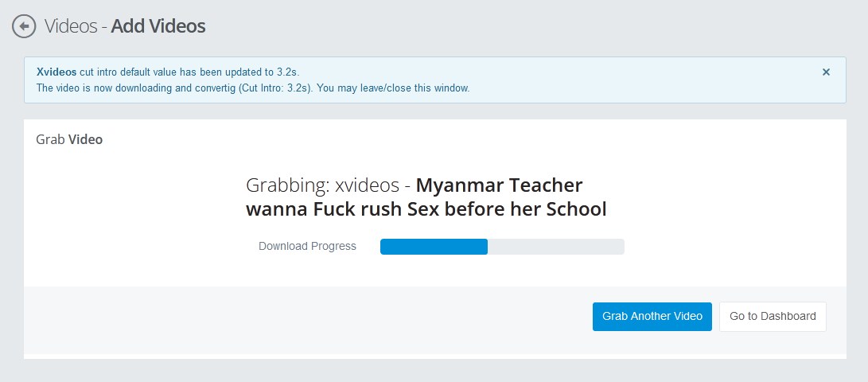Go back using the circled arrow icon
The height and width of the screenshot is (382, 868).
(24, 26)
